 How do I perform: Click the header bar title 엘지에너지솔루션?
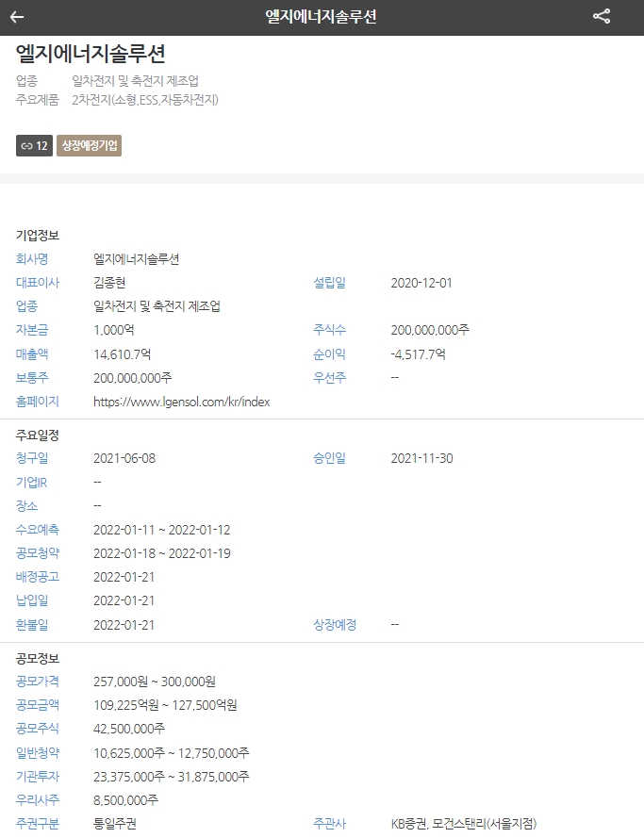(322, 17)
